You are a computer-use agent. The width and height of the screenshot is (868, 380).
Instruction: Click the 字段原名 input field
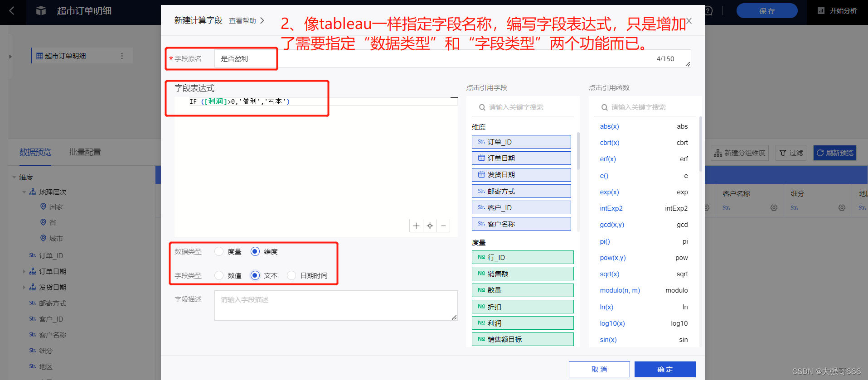tap(452, 58)
